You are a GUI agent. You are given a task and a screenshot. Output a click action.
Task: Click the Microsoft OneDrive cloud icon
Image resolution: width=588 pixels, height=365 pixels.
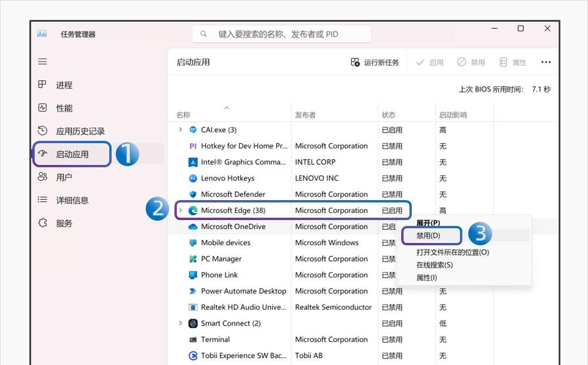(x=193, y=227)
